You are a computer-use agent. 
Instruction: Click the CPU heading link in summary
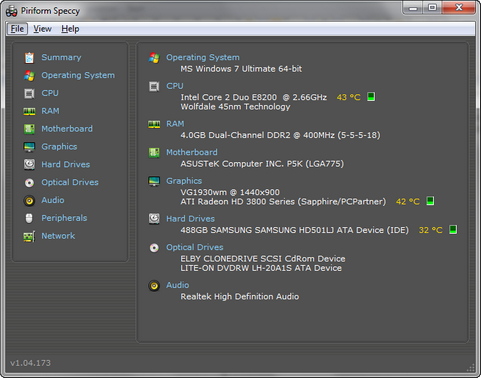coord(175,86)
